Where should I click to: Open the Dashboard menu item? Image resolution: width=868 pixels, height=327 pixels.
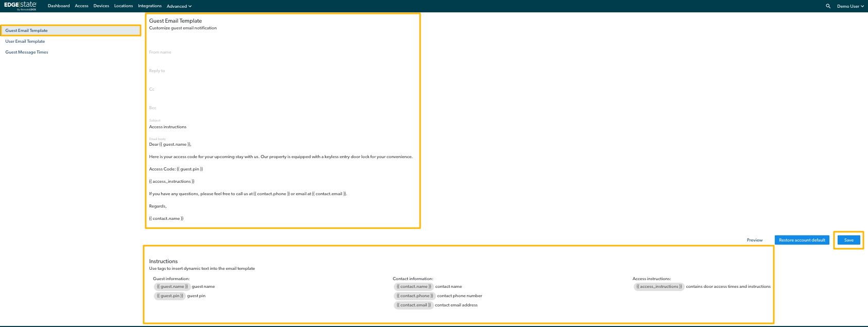(x=59, y=6)
